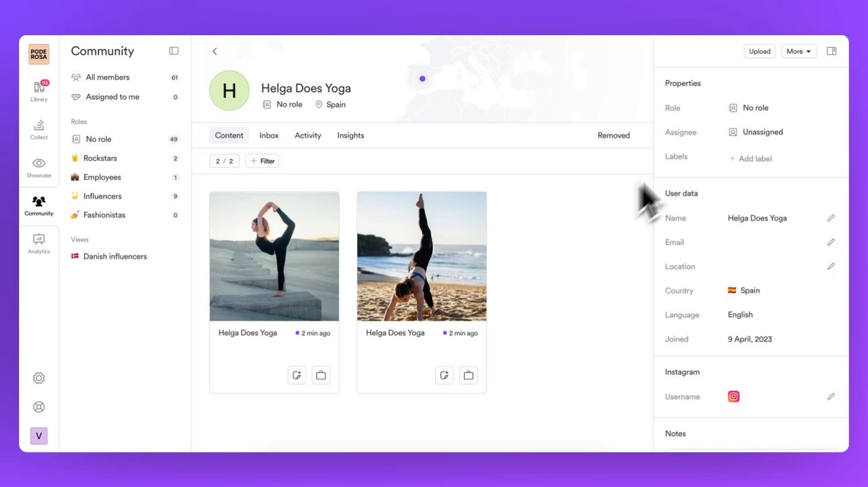Open the Language selector showing English

click(x=740, y=315)
